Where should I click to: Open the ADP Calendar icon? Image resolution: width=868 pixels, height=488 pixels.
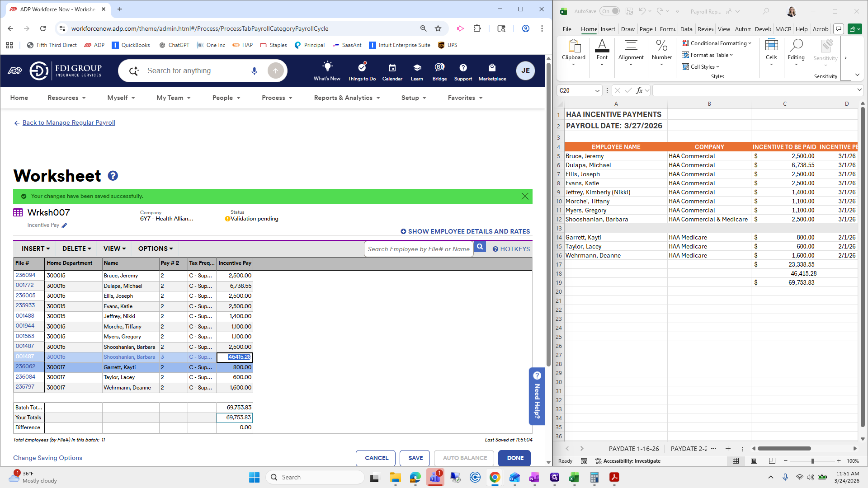click(x=392, y=68)
